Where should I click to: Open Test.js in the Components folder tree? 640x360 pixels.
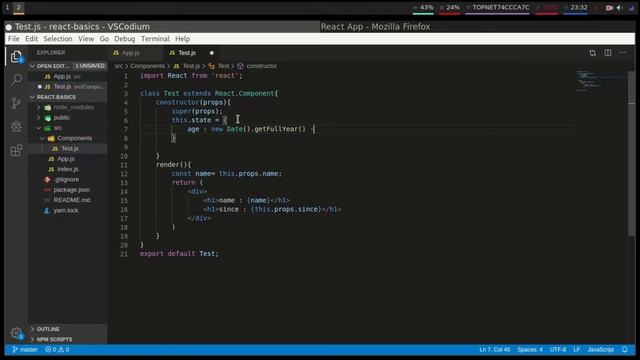coord(67,149)
